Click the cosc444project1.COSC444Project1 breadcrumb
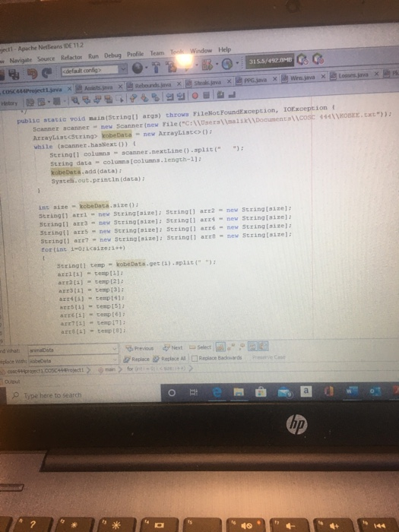Screen dimensions: 399x532 click(x=46, y=371)
